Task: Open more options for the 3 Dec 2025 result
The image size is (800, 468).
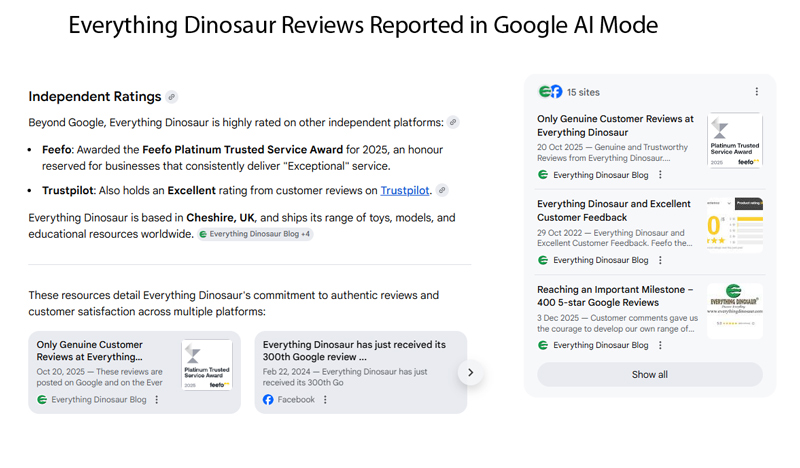Action: [660, 345]
